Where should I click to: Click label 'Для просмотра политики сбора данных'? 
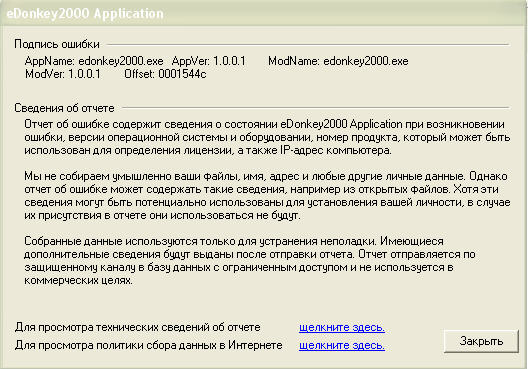[x=148, y=345]
